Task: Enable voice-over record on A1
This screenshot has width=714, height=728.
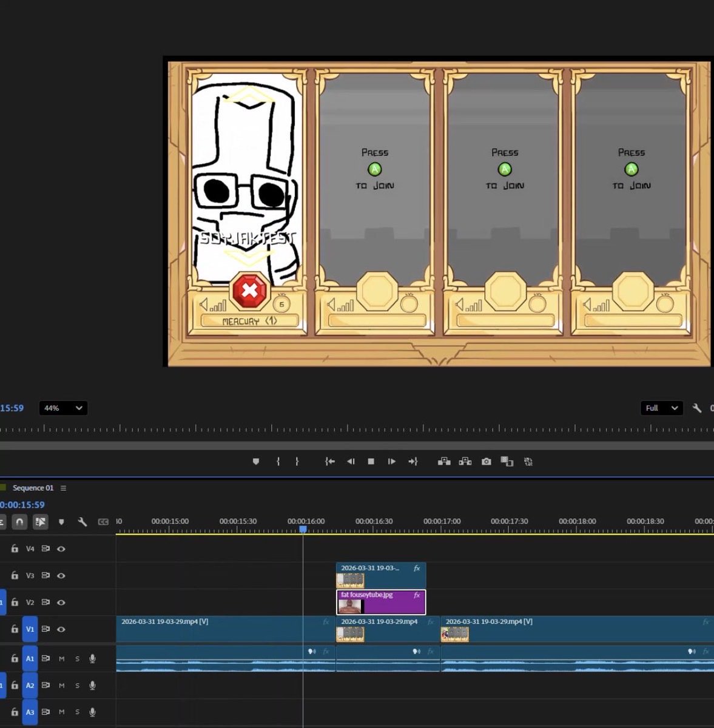Action: pyautogui.click(x=92, y=658)
